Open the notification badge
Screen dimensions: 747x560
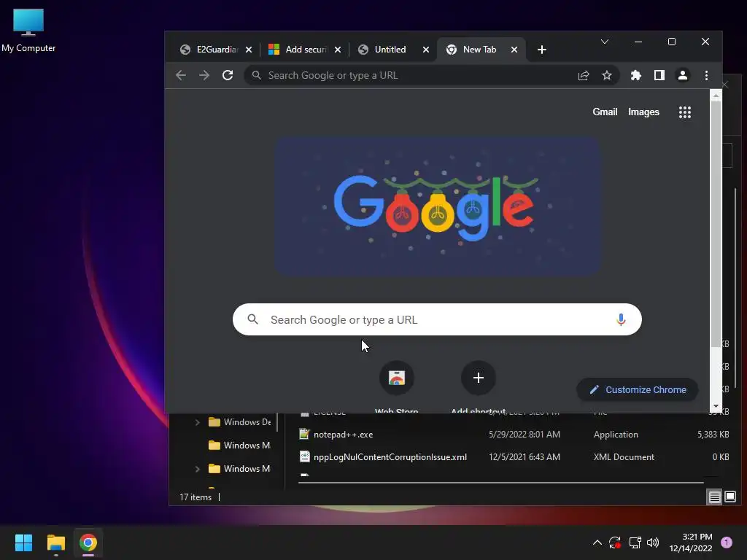click(x=726, y=542)
